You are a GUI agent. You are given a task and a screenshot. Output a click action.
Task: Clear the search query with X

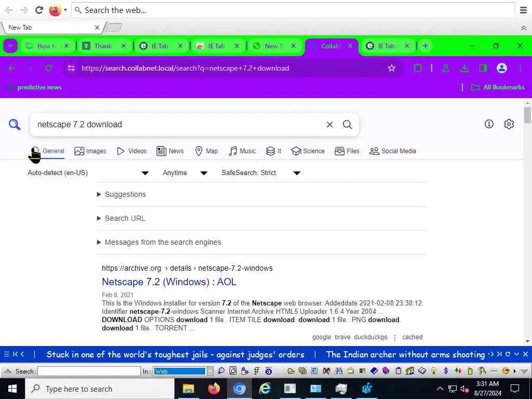tap(329, 125)
